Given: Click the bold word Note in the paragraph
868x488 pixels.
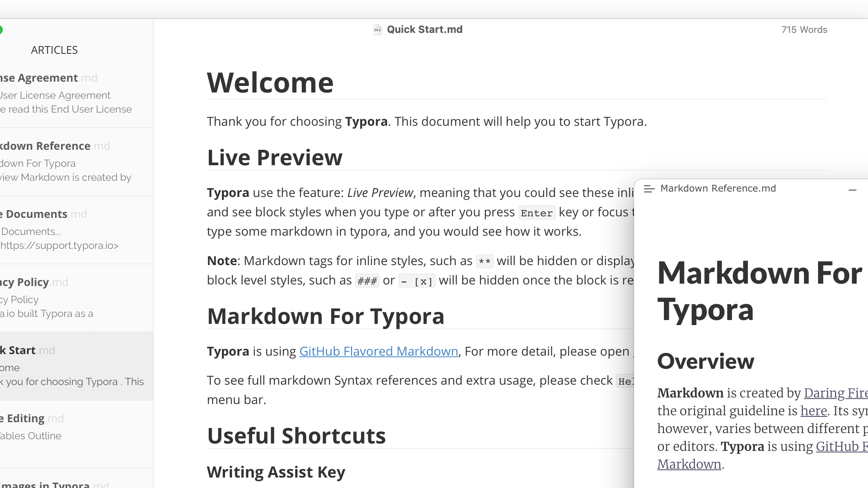Looking at the screenshot, I should 222,261.
